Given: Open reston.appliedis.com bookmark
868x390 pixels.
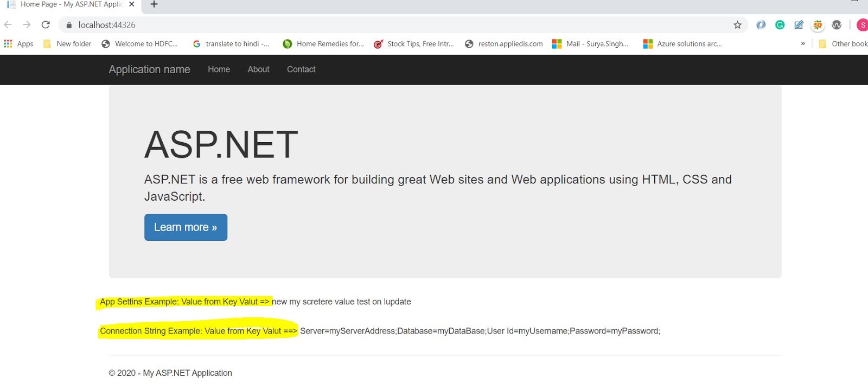Looking at the screenshot, I should (x=503, y=44).
